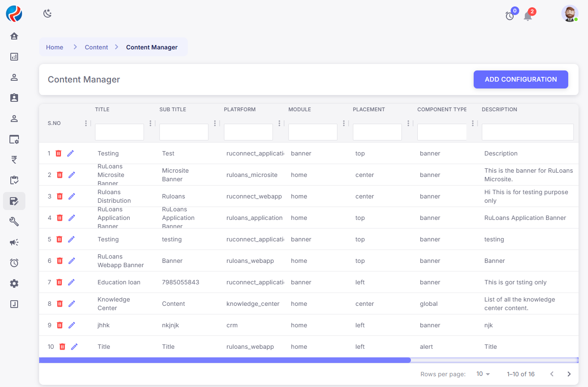This screenshot has height=387, width=588.
Task: Delete the Education loan row
Action: click(x=59, y=282)
